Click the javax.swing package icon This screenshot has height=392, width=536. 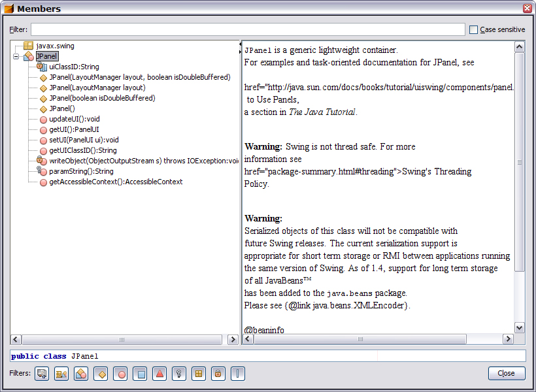point(28,46)
